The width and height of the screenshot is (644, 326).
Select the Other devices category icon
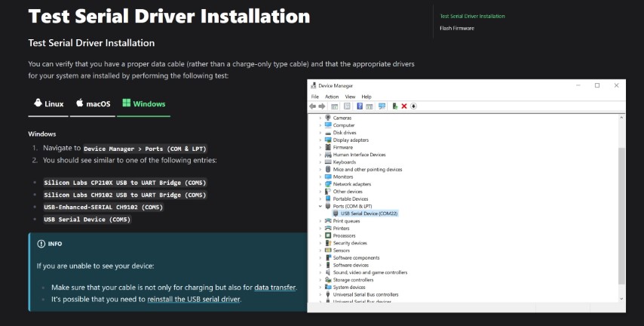pos(328,192)
